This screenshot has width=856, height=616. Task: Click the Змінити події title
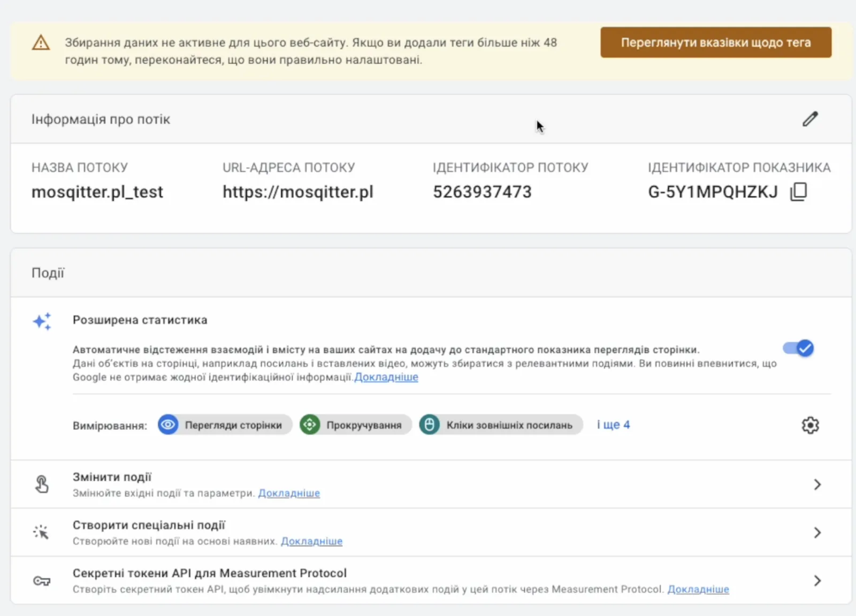point(112,477)
